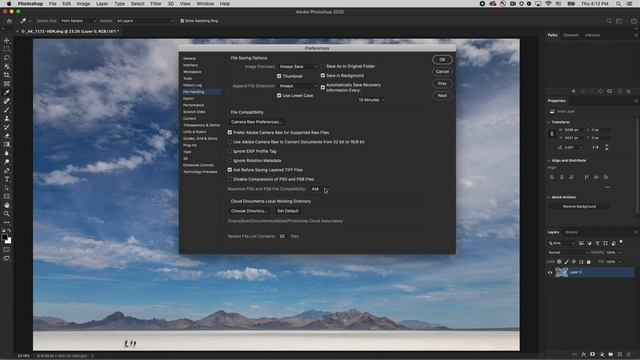Open Maximize PSD and PSB Compatibility dropdown

point(320,189)
